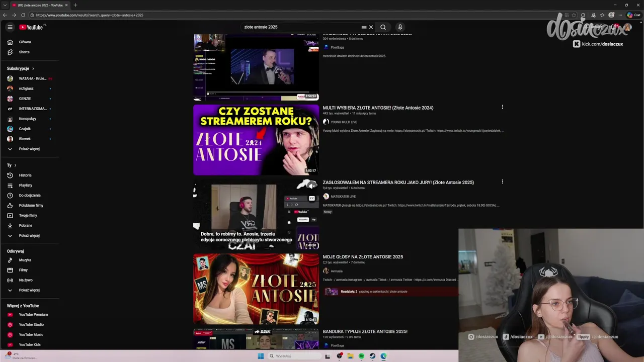Viewport: 644px width, 362px height.
Task: Expand Ty section's Pokaż więcej
Action: [x=30, y=236]
